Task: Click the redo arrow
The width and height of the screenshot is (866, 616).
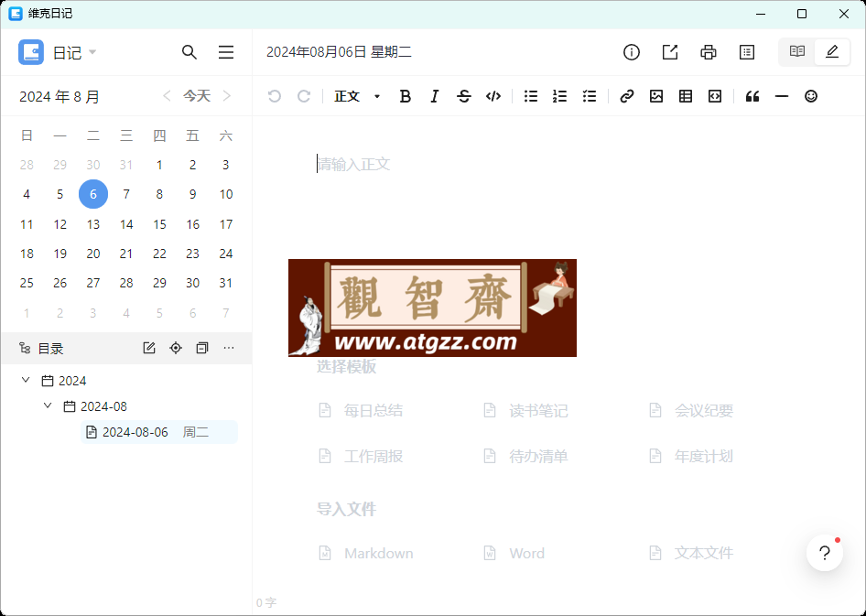Action: pyautogui.click(x=304, y=97)
